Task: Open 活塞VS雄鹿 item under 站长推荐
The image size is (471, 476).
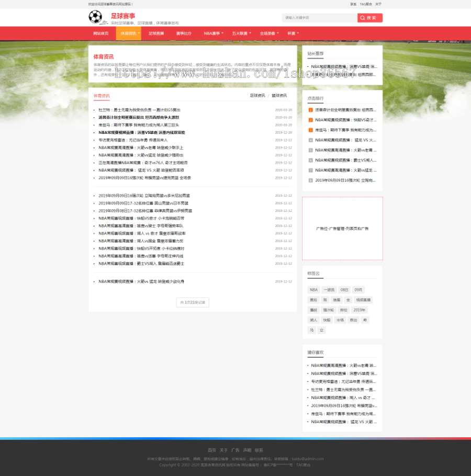Action: click(x=344, y=67)
